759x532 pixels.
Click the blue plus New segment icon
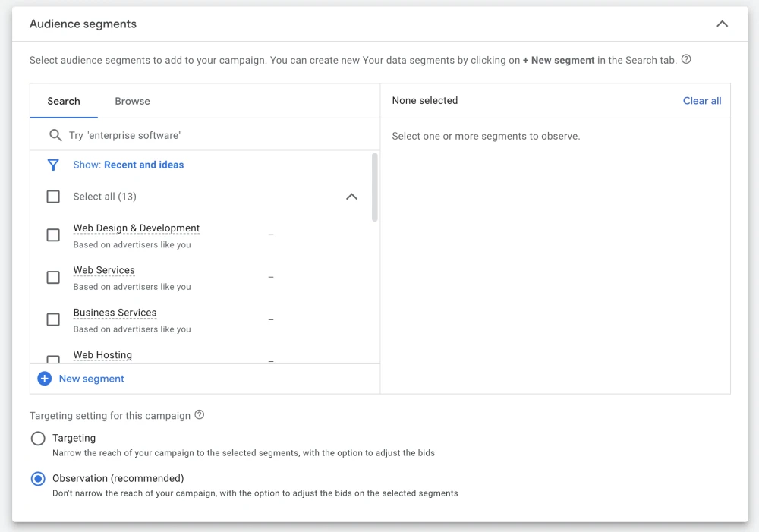coord(45,379)
